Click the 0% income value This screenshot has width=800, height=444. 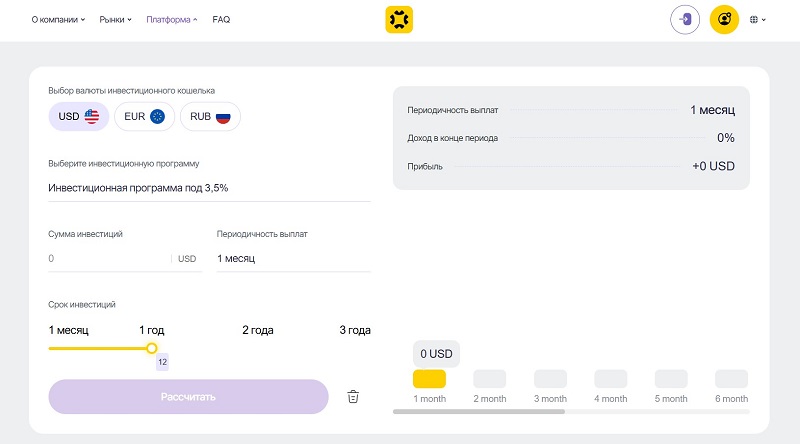(x=726, y=138)
